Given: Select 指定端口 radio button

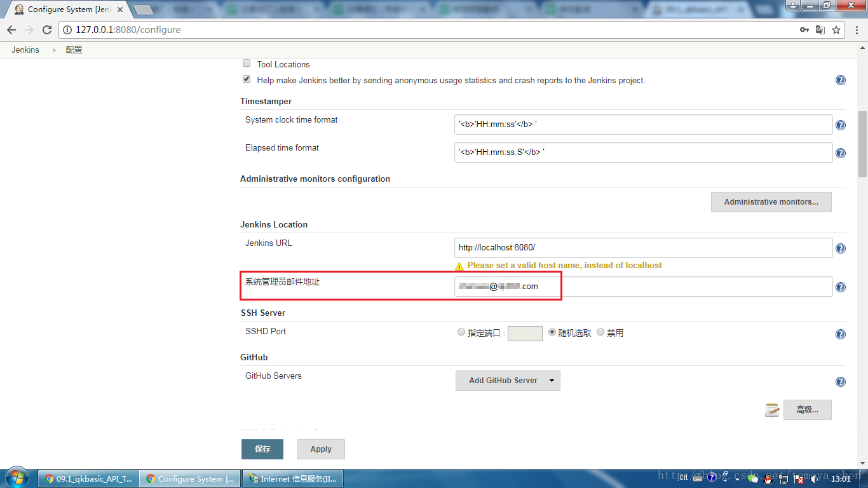Looking at the screenshot, I should pos(461,332).
